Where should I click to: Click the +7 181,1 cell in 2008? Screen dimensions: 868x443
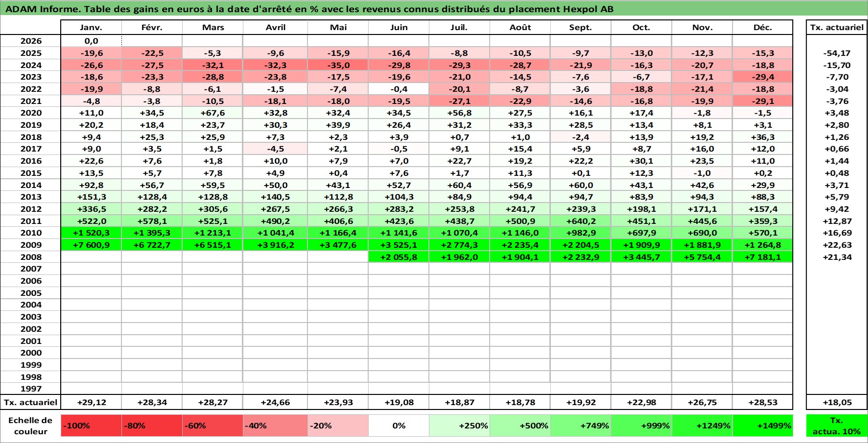point(763,257)
